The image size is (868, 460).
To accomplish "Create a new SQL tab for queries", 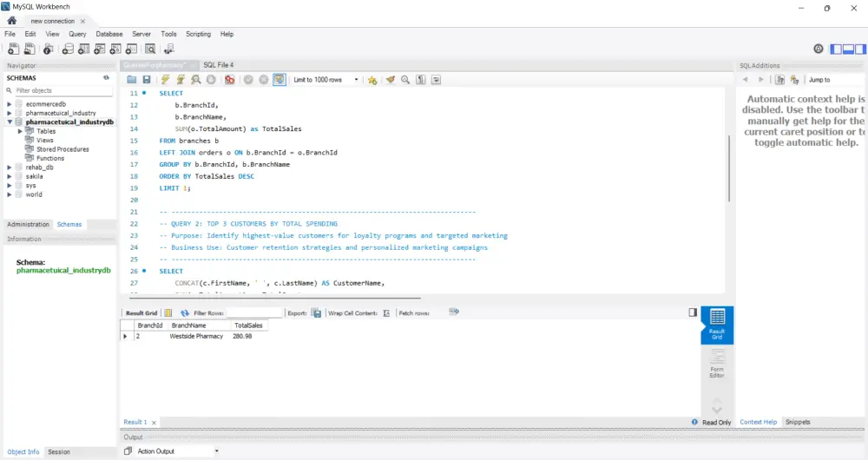I will pyautogui.click(x=13, y=49).
